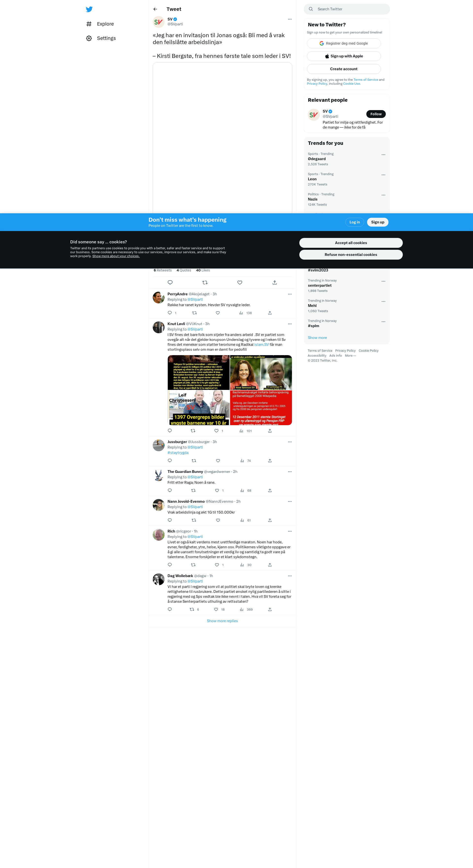Open options for the Ødegaard trend

(x=383, y=155)
